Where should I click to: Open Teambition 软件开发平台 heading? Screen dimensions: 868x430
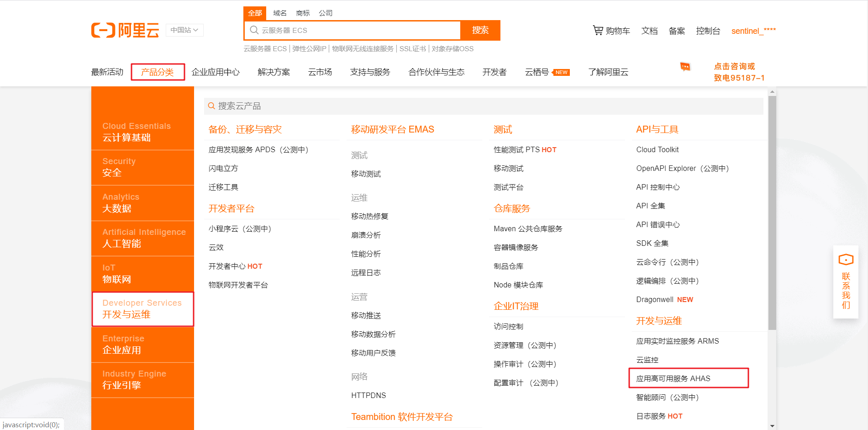(x=402, y=417)
